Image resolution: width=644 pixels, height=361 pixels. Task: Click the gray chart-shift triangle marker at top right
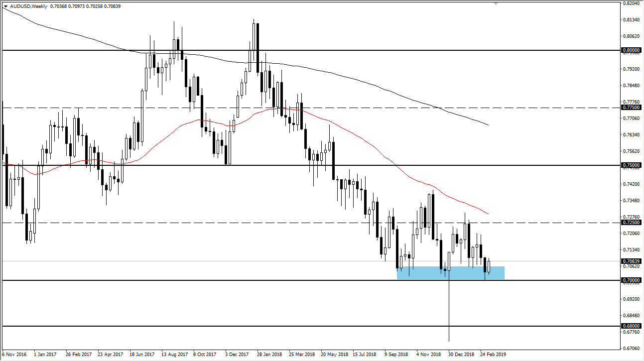pos(495,3)
